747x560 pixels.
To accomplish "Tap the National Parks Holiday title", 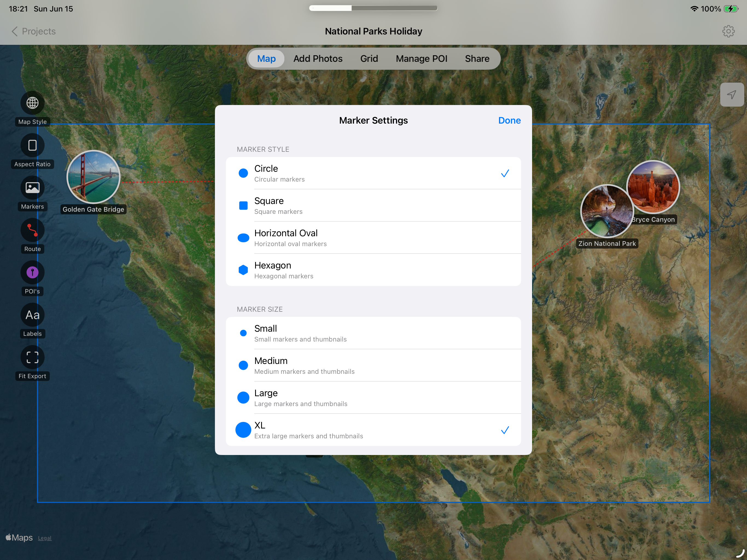I will coord(373,31).
